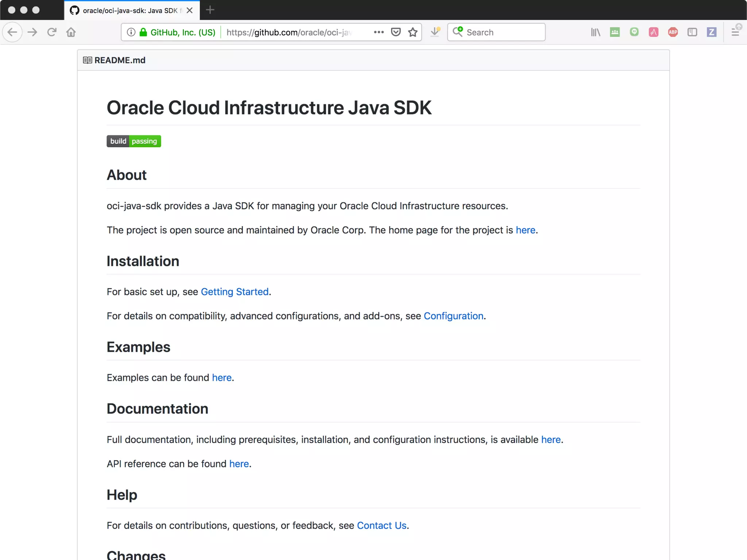The height and width of the screenshot is (560, 747).
Task: Click into the browser Search field
Action: coord(503,32)
